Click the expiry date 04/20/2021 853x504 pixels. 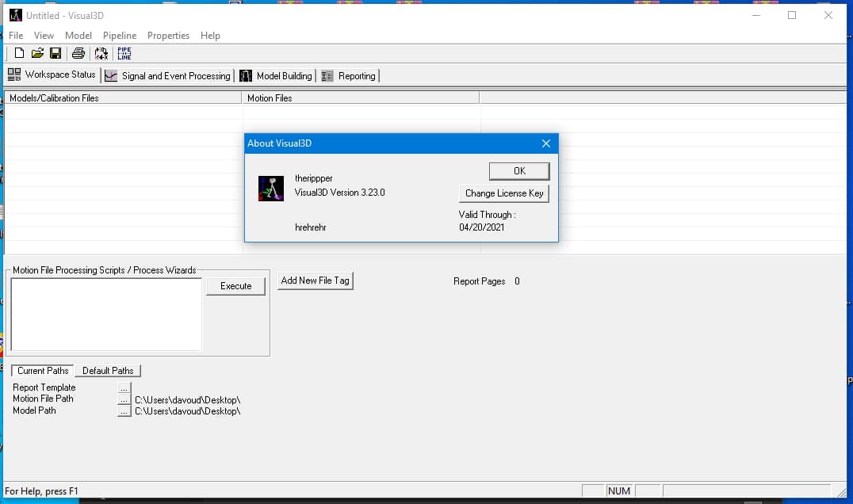click(481, 227)
